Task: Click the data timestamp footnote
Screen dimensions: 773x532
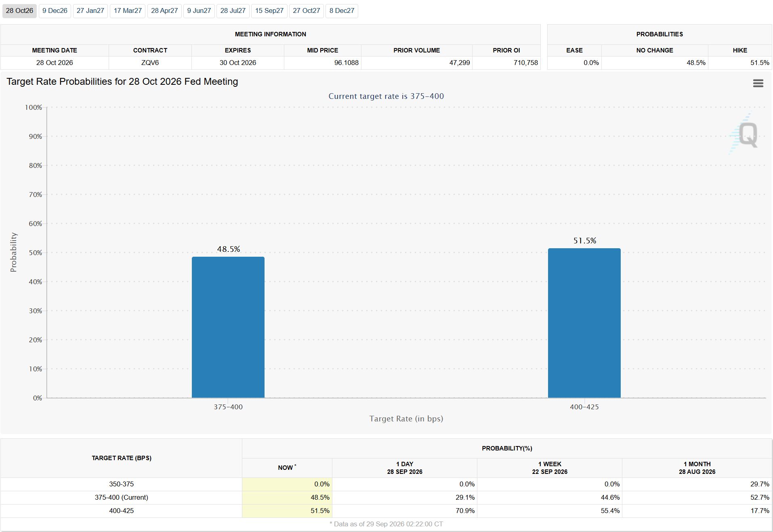Action: (x=386, y=524)
